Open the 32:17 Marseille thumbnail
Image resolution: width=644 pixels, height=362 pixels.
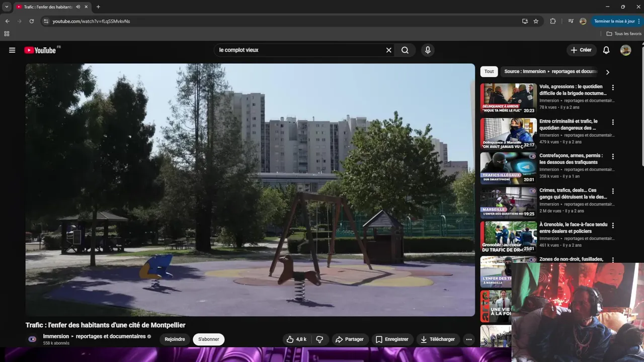[508, 134]
